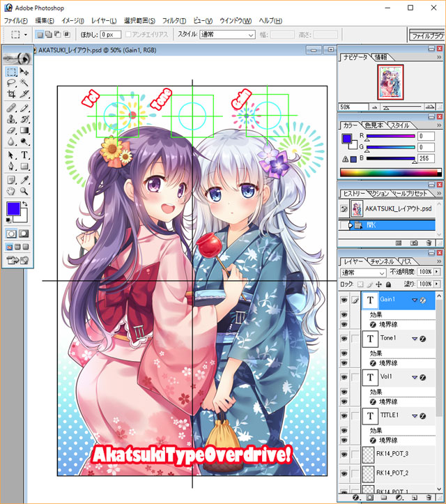The height and width of the screenshot is (504, 446).
Task: Select the Pen tool
Action: point(11,167)
